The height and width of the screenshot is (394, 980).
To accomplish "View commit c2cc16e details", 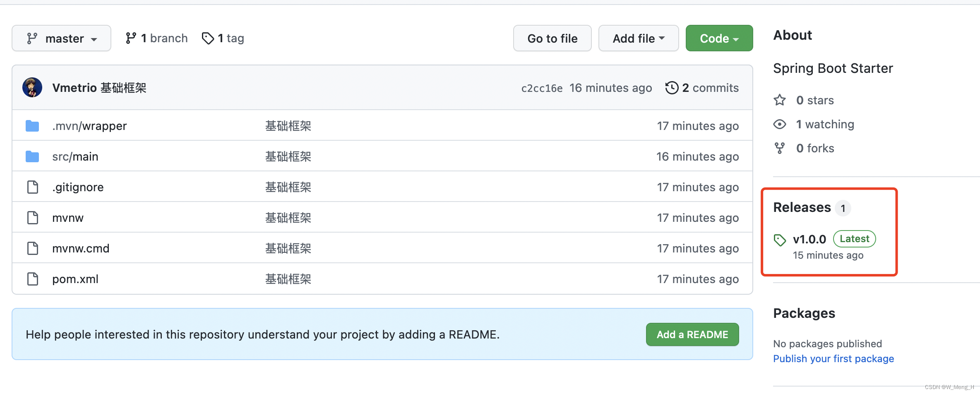I will point(541,87).
